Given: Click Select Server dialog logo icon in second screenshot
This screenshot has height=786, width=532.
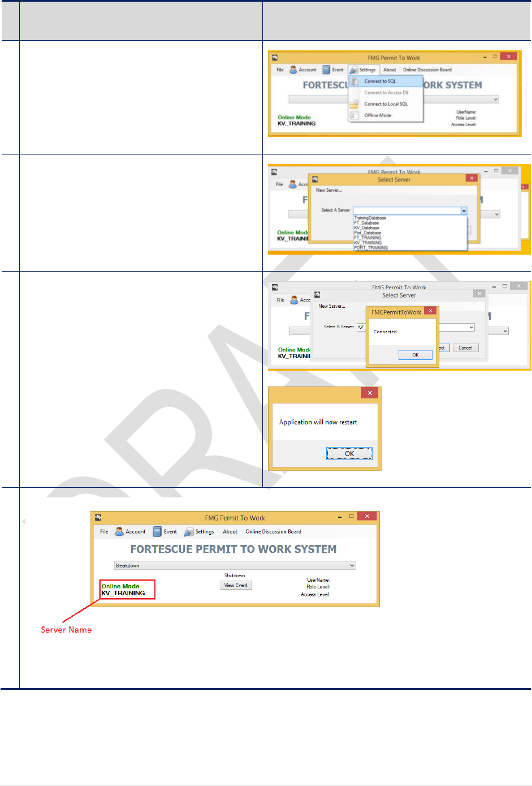Looking at the screenshot, I should pos(315,179).
